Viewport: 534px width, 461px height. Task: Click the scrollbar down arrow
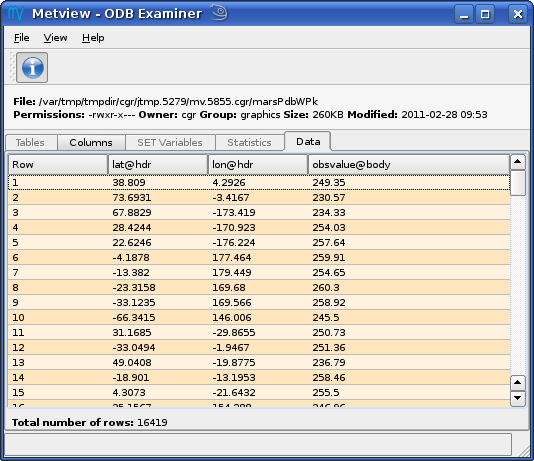518,398
